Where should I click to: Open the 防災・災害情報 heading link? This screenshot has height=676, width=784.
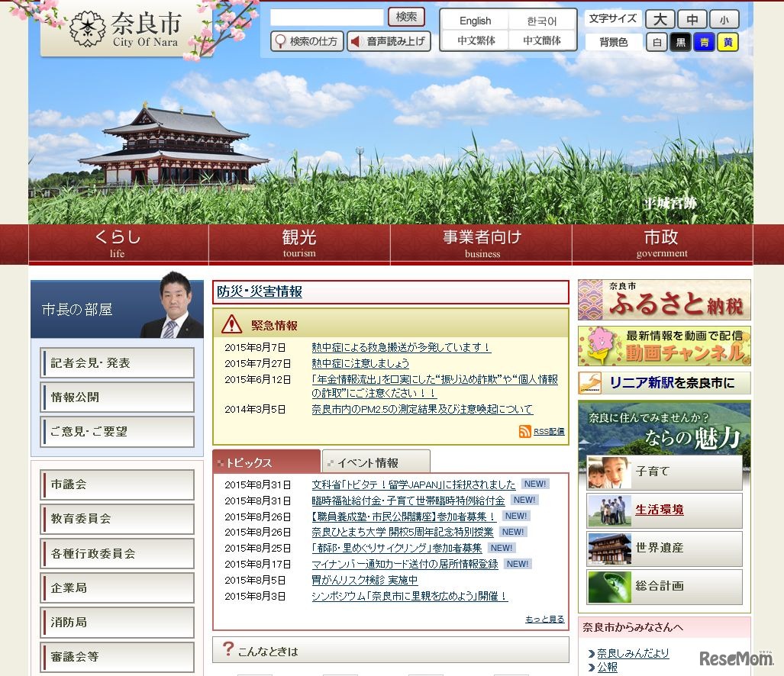click(x=260, y=291)
